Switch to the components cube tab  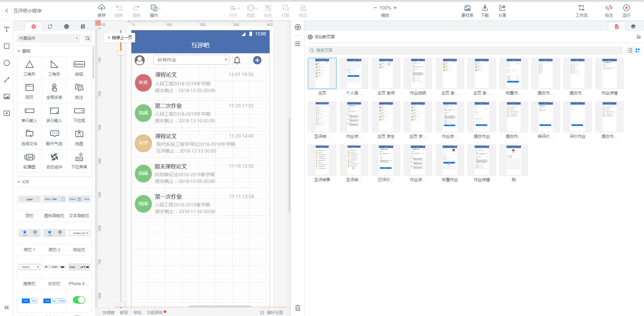(34, 27)
